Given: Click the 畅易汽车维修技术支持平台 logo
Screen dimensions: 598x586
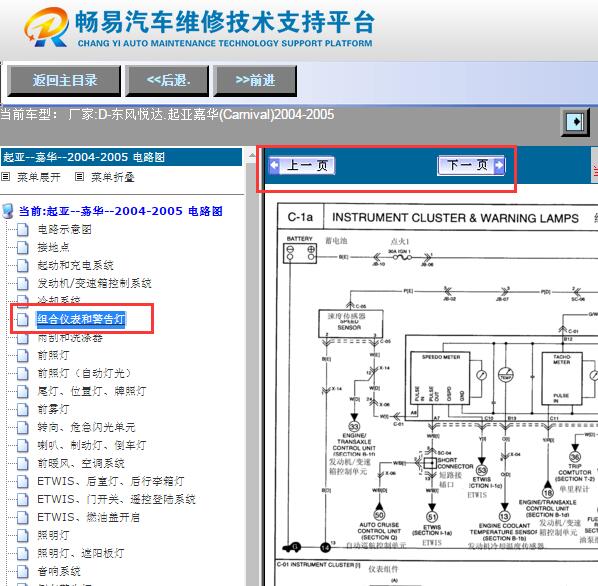Looking at the screenshot, I should point(199,27).
